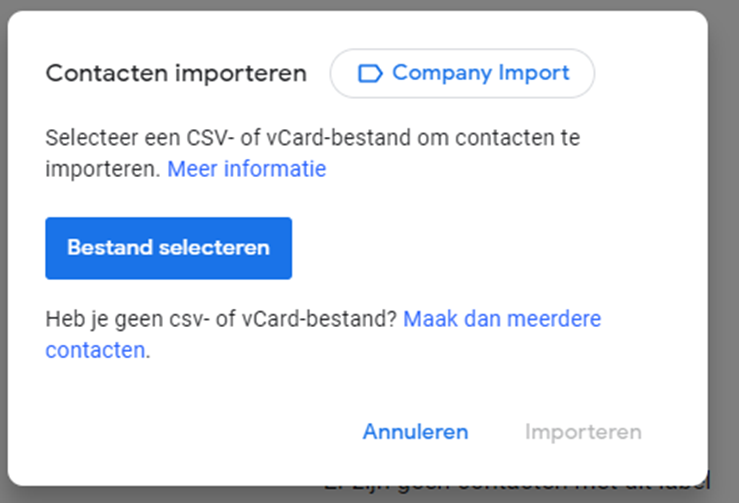Click the Bestand selecteren button
This screenshot has width=739, height=503.
point(168,248)
